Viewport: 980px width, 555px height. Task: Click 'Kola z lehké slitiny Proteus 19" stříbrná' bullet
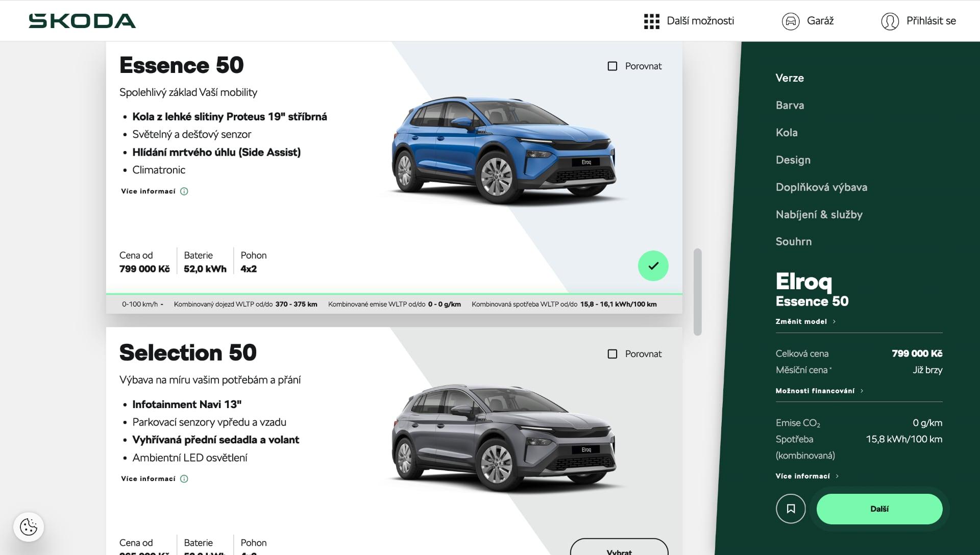(230, 117)
